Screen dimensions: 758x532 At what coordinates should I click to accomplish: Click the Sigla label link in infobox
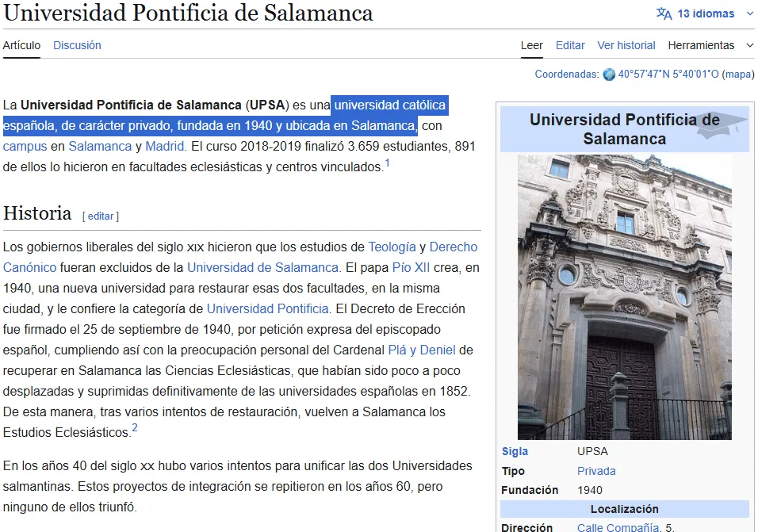coord(515,451)
